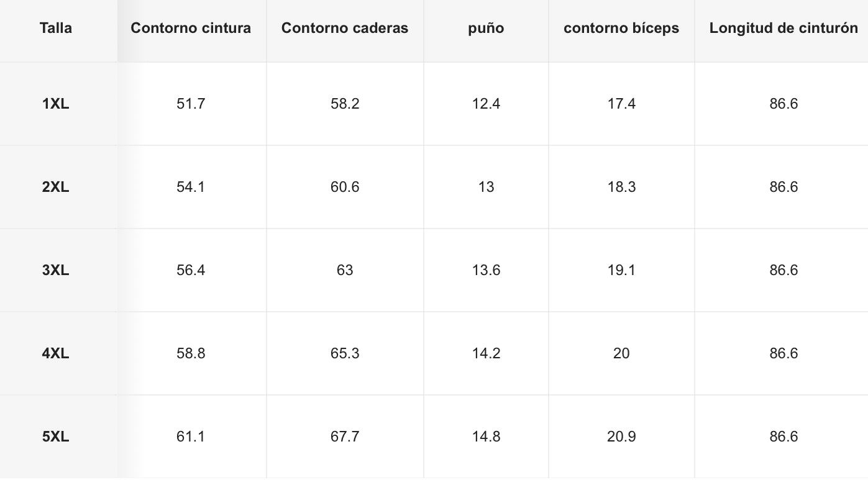The image size is (868, 480).
Task: Select the 20.9 biceps value cell
Action: (x=621, y=437)
